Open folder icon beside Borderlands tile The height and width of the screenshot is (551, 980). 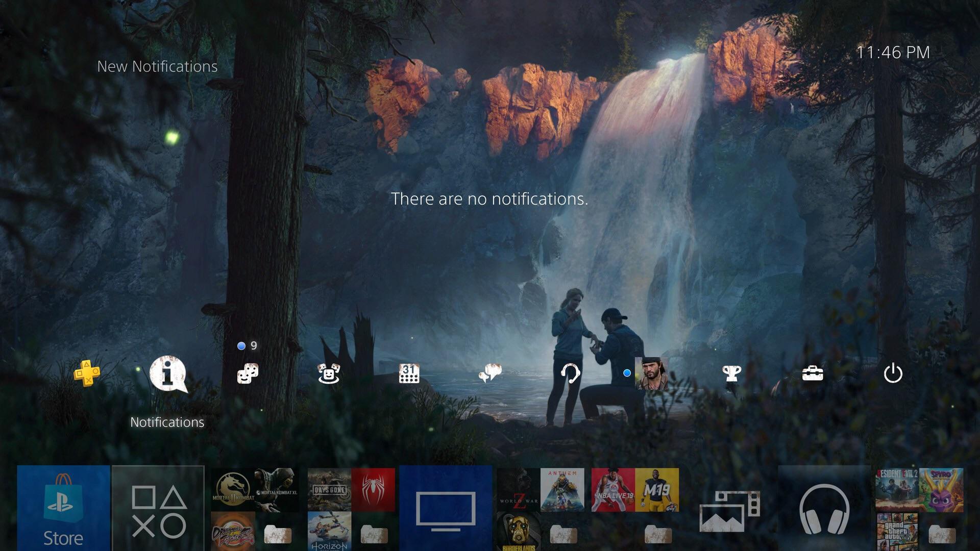563,534
